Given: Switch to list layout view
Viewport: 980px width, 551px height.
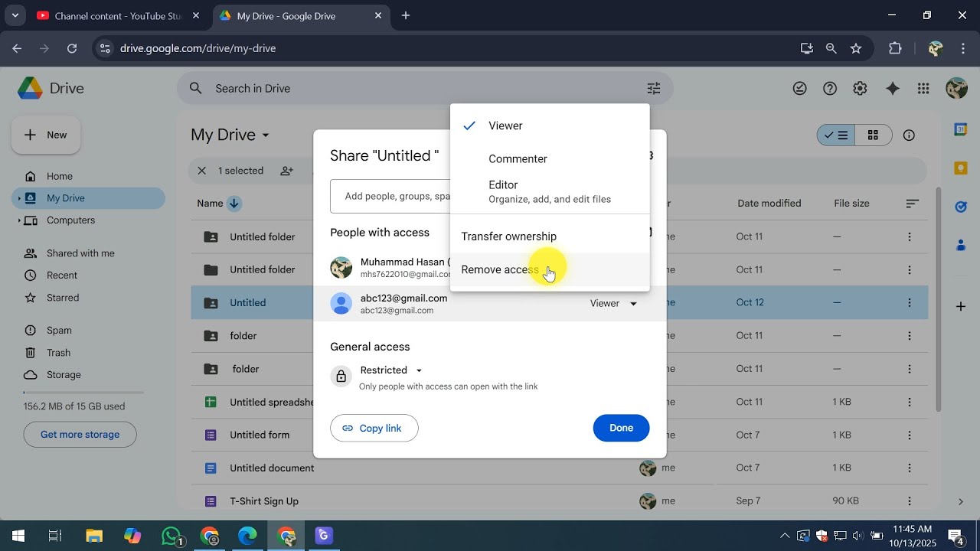Looking at the screenshot, I should pyautogui.click(x=836, y=135).
